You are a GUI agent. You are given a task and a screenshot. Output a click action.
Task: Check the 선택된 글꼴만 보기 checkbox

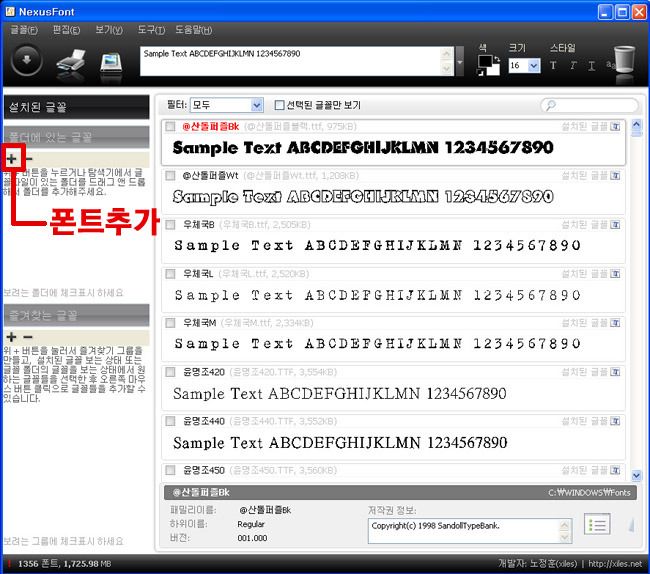click(279, 105)
